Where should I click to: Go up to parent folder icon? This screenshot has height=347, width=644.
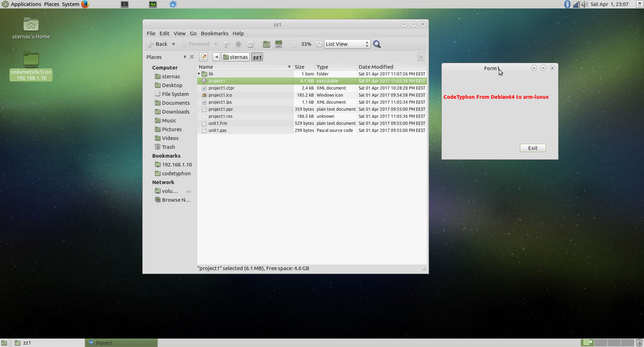pyautogui.click(x=226, y=44)
